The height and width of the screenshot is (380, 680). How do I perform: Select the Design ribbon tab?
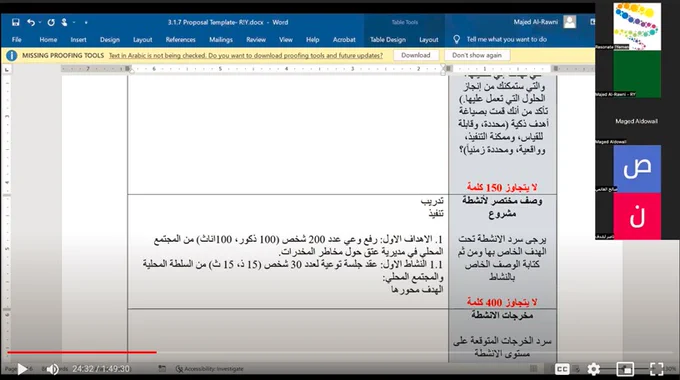coord(110,39)
